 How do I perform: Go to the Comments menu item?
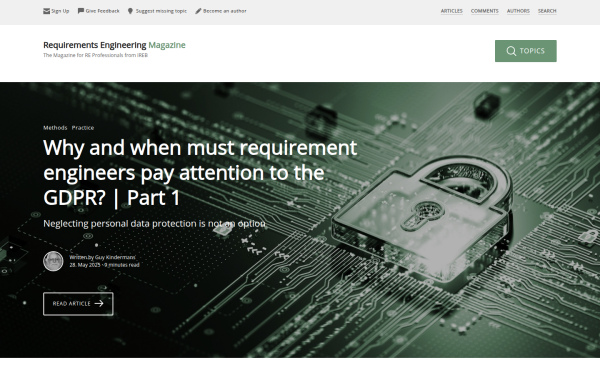[x=484, y=11]
